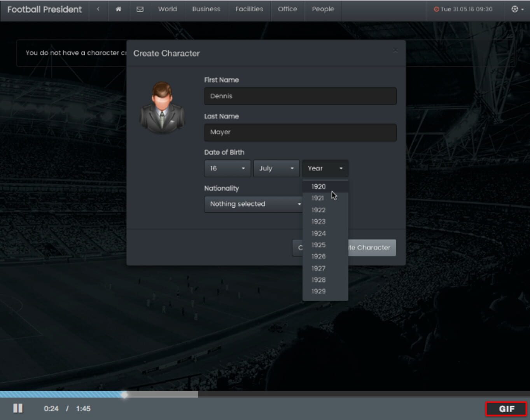Open the home icon in the navbar
The height and width of the screenshot is (420, 530).
(x=118, y=9)
